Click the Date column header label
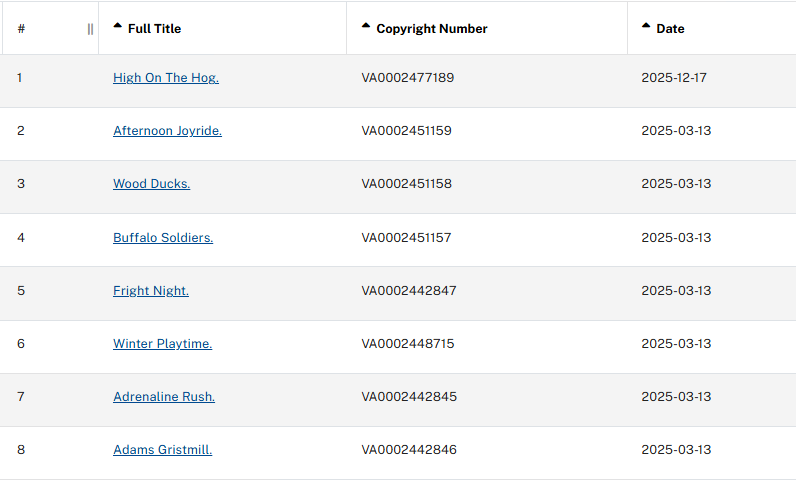The height and width of the screenshot is (482, 796). click(x=670, y=29)
